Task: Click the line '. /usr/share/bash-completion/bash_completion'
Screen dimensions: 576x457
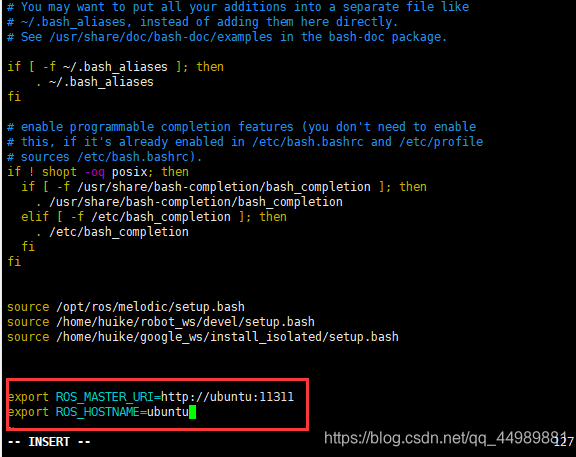Action: pos(189,202)
